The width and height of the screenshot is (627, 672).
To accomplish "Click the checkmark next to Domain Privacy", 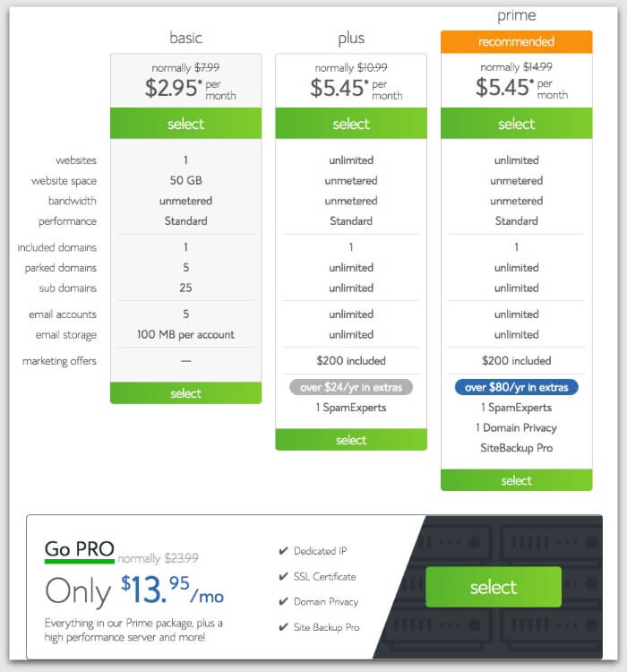I will (x=283, y=601).
